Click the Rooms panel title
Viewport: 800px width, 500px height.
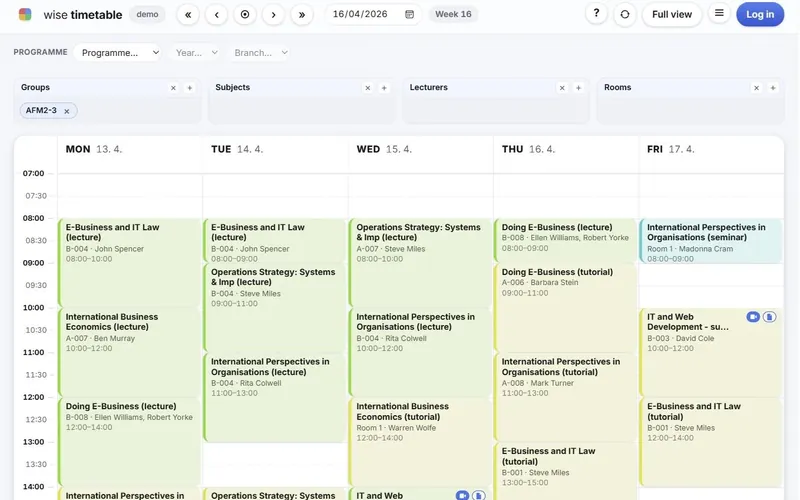pos(617,87)
